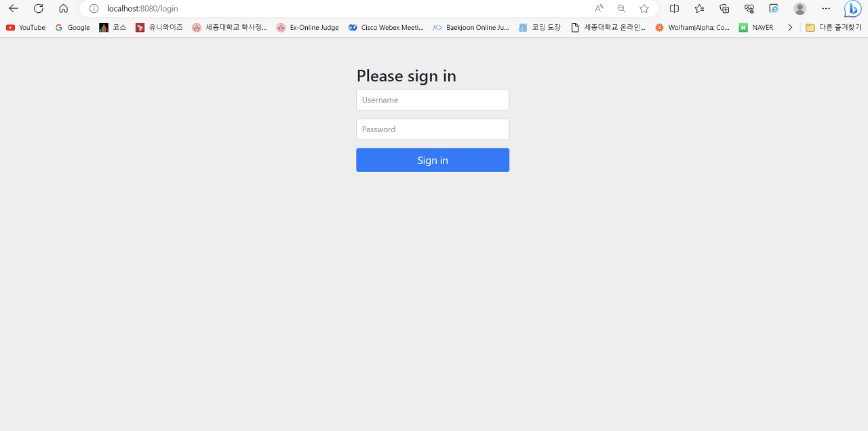Image resolution: width=868 pixels, height=431 pixels.
Task: Open browser essentials heart icon
Action: (x=749, y=8)
